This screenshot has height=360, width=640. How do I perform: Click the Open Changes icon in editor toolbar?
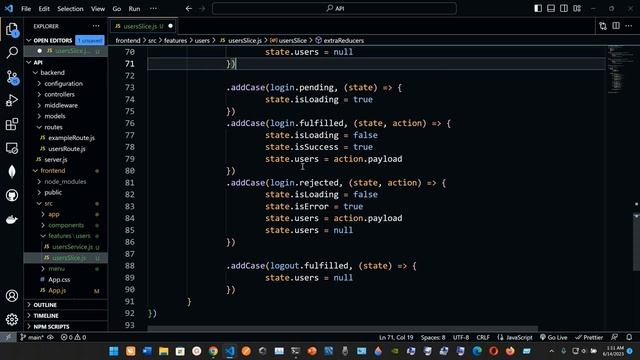point(603,26)
